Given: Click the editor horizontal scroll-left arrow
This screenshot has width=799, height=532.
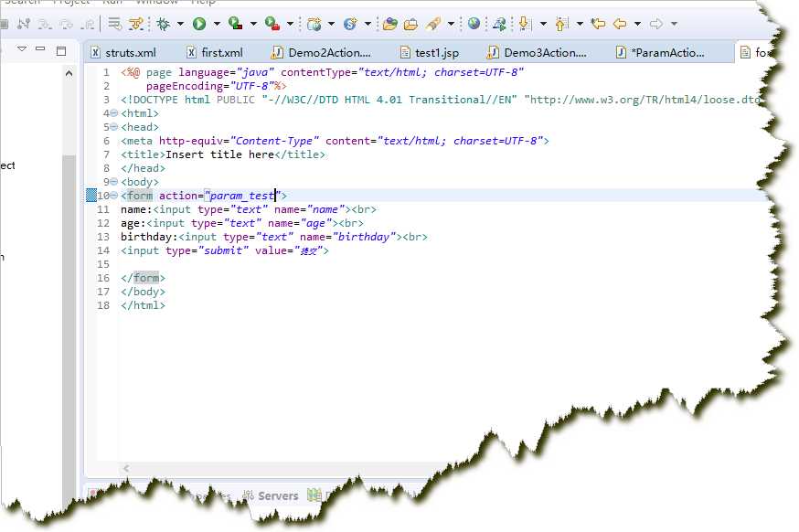Looking at the screenshot, I should tap(126, 468).
